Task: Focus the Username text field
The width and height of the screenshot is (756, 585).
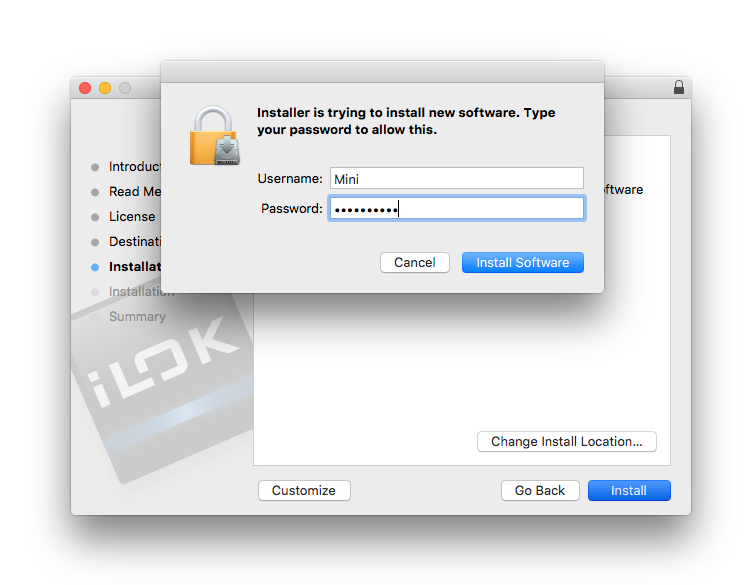Action: point(457,178)
